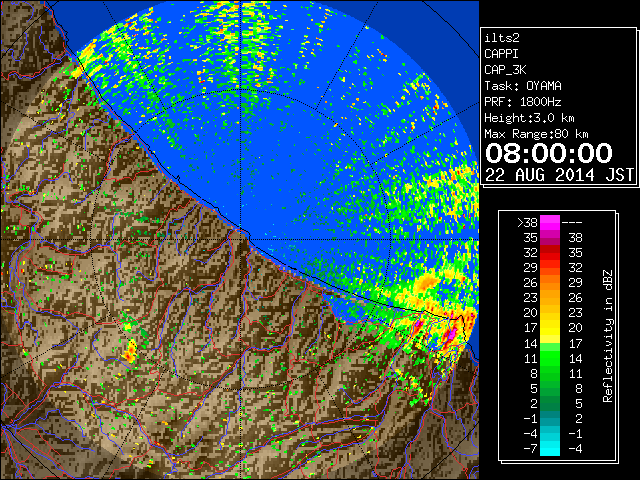
Task: Click the '22 AUG 2014 JST' date
Action: tap(560, 175)
